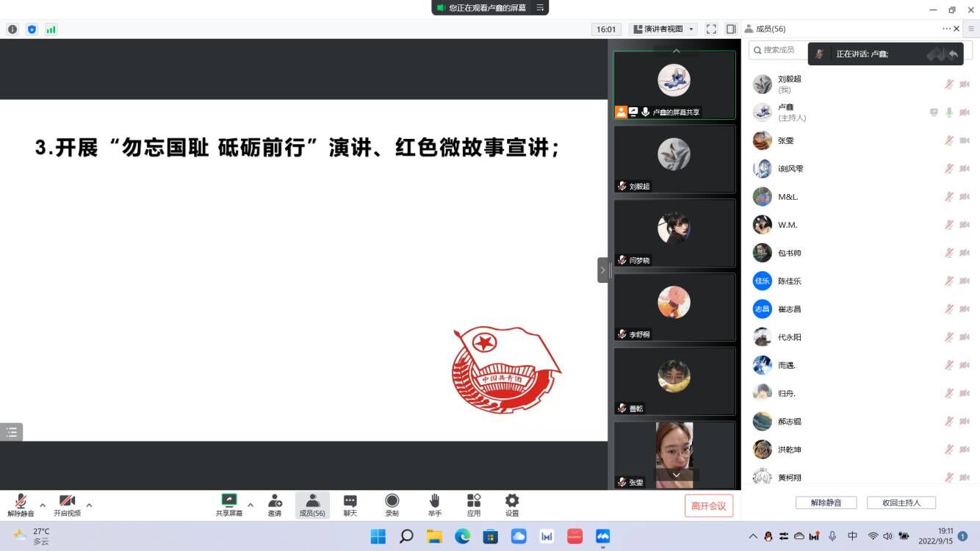Viewport: 980px width, 551px height.
Task: Expand audio options arrow beside 解除静音
Action: (43, 505)
